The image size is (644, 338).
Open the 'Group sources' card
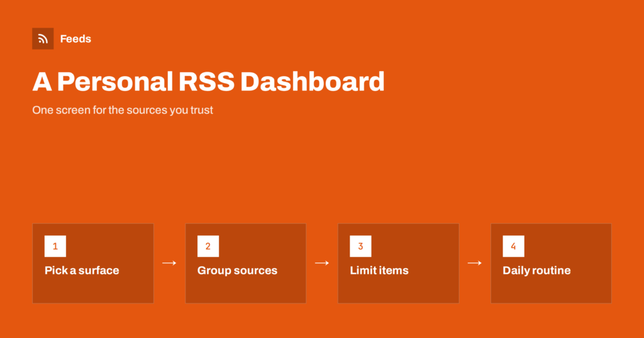click(x=246, y=263)
